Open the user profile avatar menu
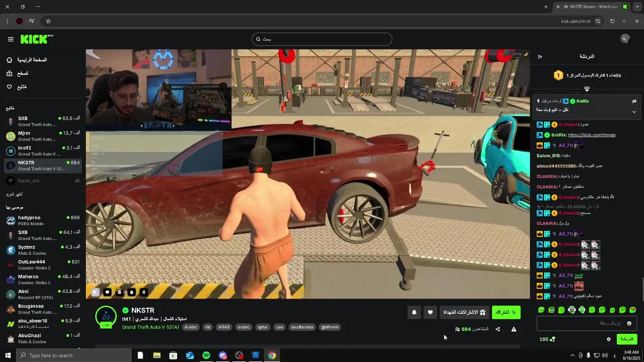The width and height of the screenshot is (644, 362). (625, 39)
